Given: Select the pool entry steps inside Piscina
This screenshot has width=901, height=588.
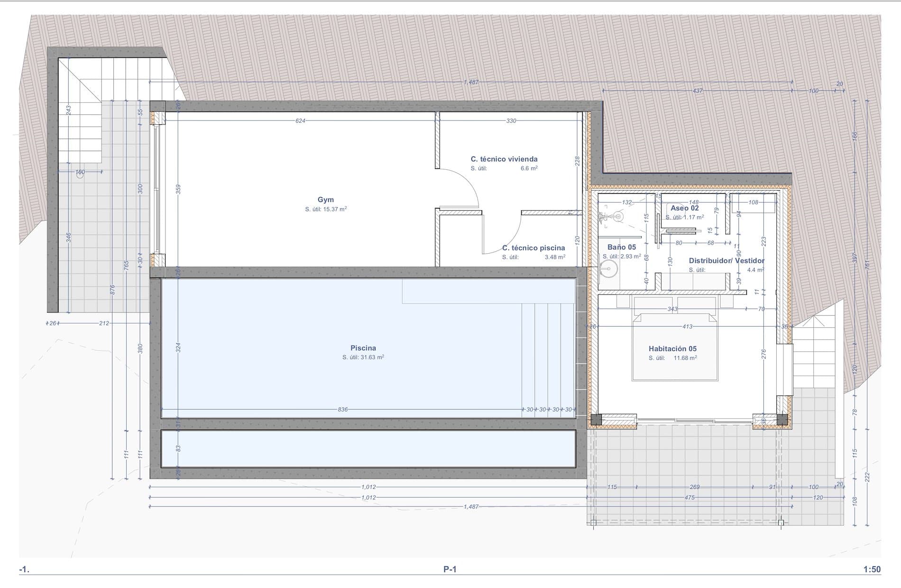Looking at the screenshot, I should tap(548, 356).
